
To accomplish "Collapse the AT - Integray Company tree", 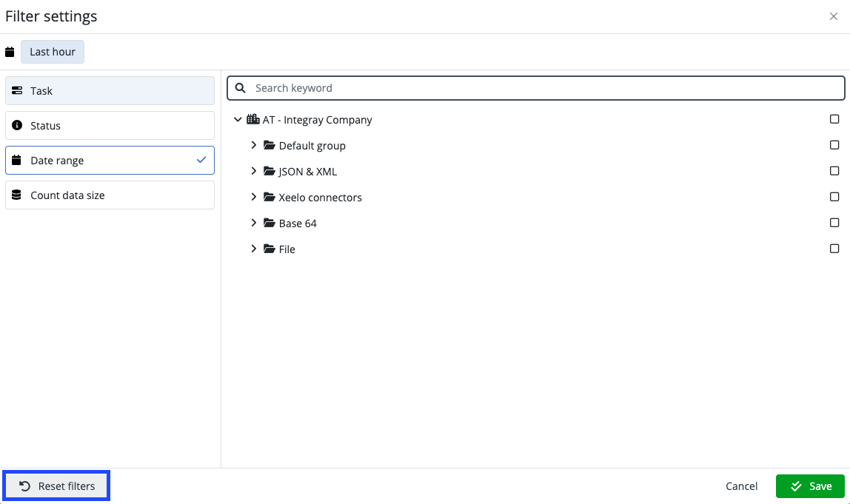I will coord(238,119).
